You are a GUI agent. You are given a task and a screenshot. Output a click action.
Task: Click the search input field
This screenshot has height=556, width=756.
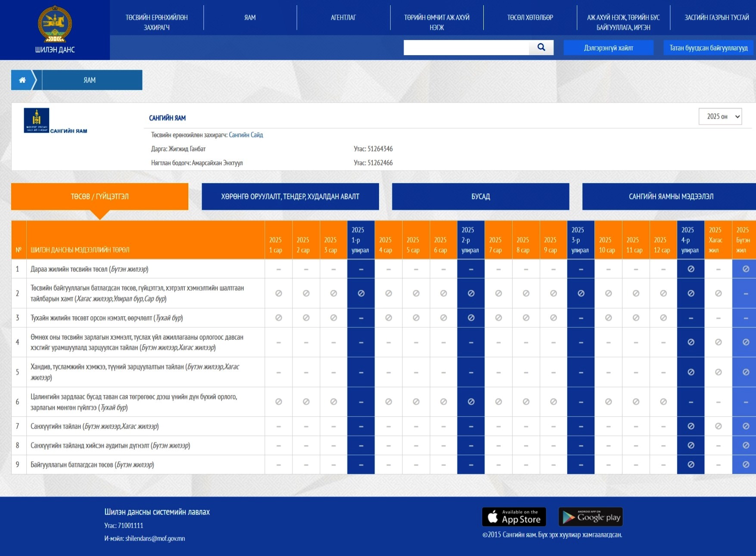[466, 48]
